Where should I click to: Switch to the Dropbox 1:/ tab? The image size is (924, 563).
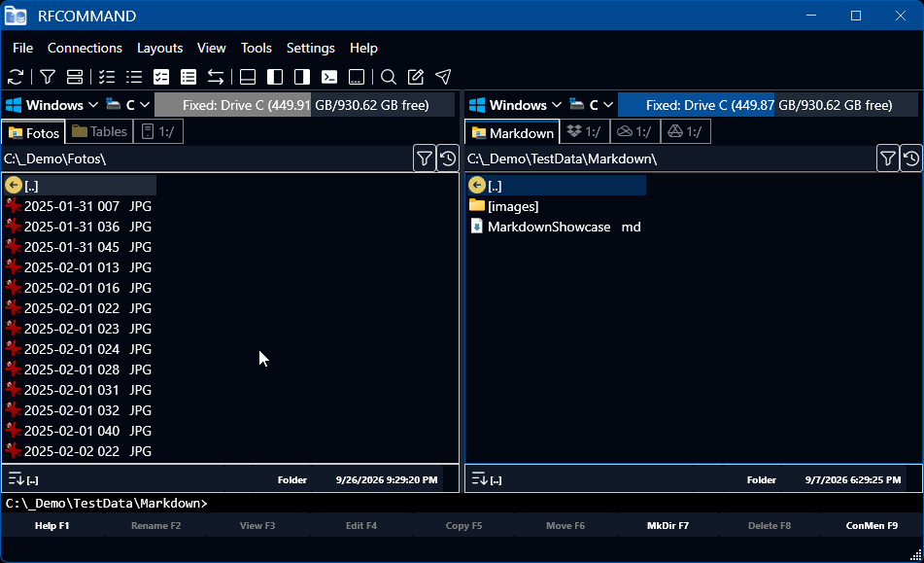pyautogui.click(x=585, y=131)
